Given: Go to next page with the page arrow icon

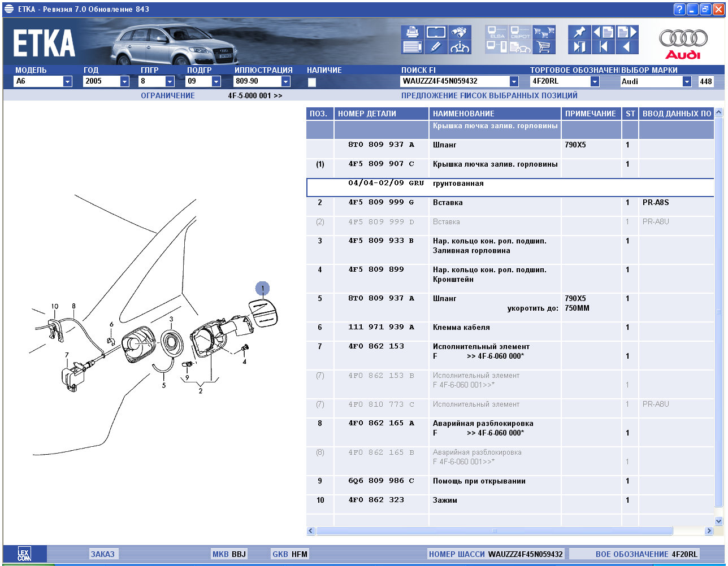Looking at the screenshot, I should 626,32.
